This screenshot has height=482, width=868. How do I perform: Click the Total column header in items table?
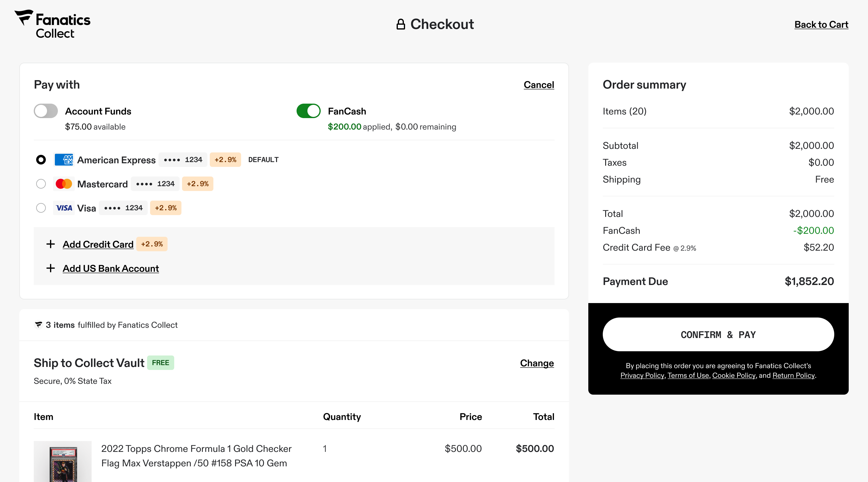543,417
